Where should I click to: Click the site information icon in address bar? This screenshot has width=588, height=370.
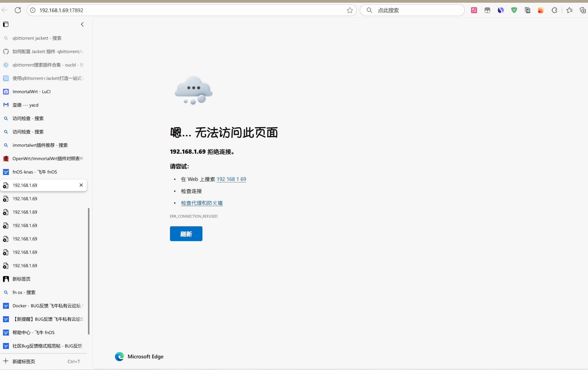tap(33, 10)
